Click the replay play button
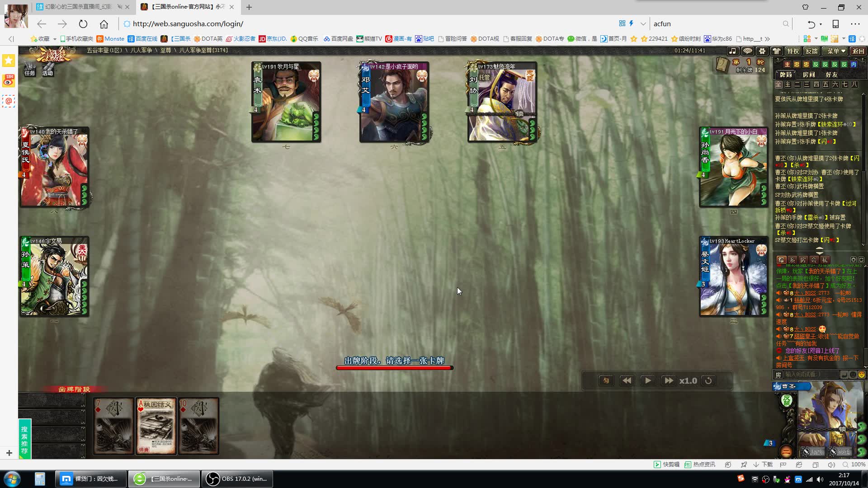 (647, 380)
